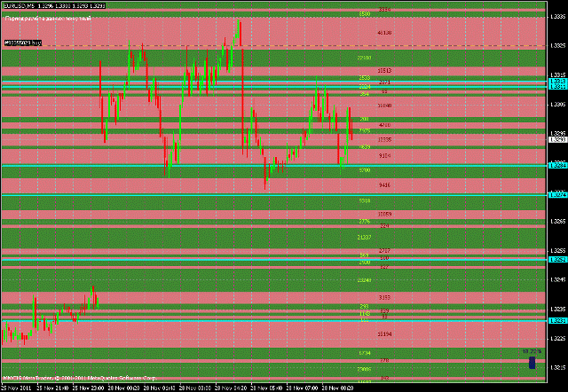
Task: Click the green zone volume value 2533
Action: (x=365, y=78)
